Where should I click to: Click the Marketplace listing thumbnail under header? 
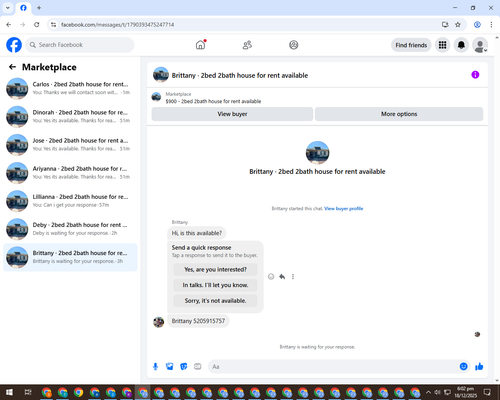pos(156,97)
